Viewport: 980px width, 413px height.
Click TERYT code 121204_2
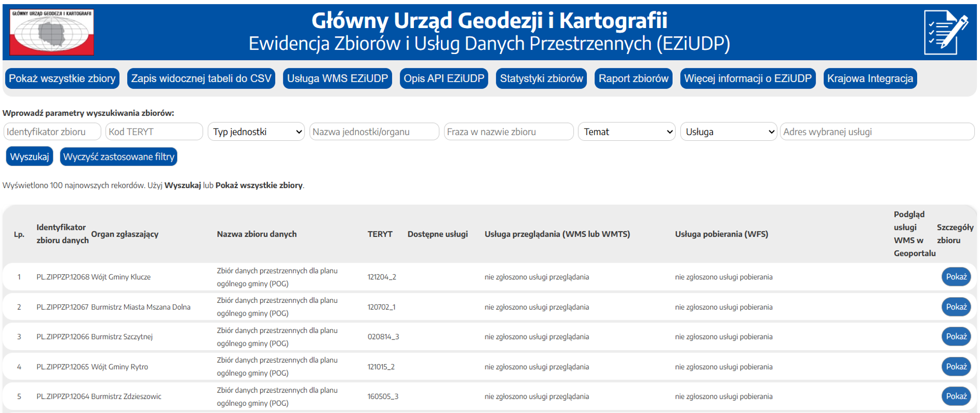coord(382,277)
